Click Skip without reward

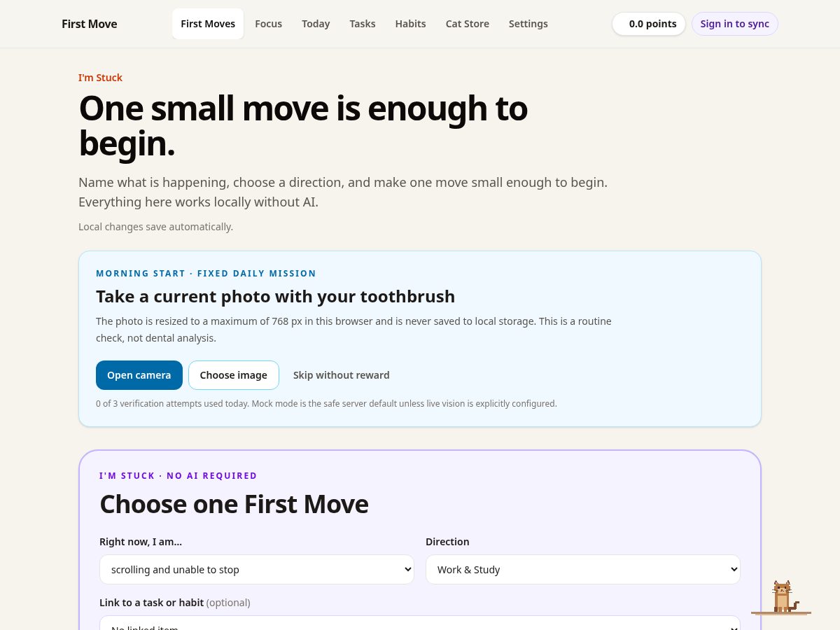pos(342,375)
